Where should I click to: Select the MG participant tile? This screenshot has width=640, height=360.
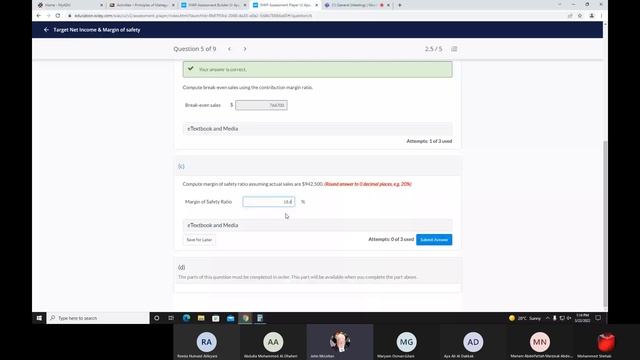tap(406, 342)
